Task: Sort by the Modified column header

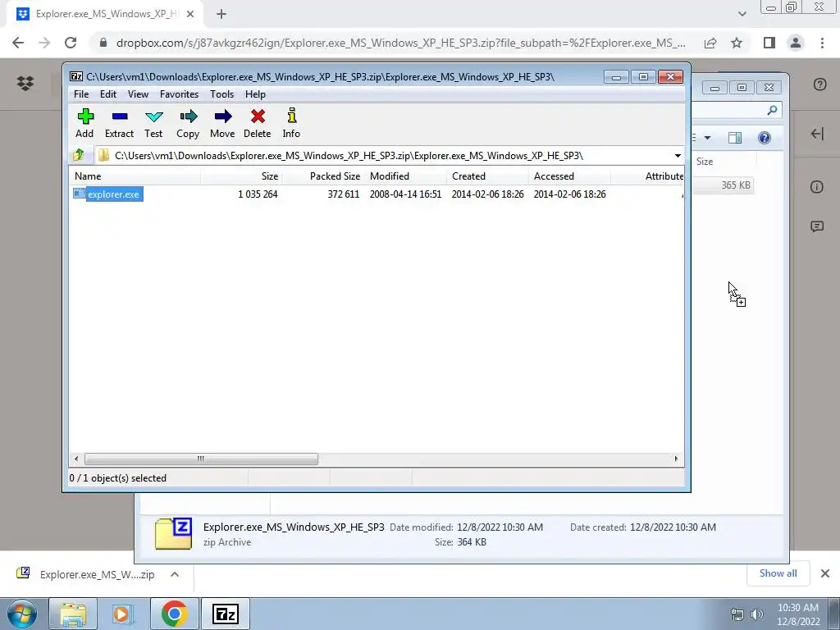Action: (405, 176)
